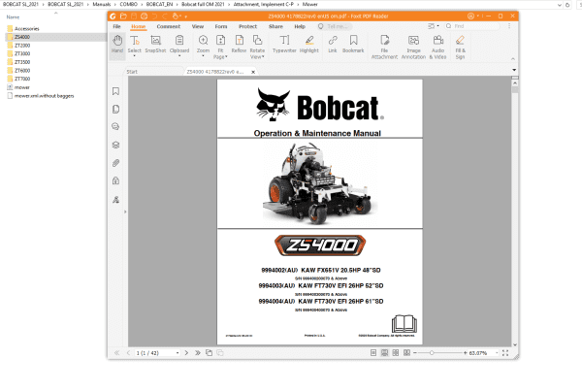Go to the next page
The image size is (582, 392).
[186, 353]
